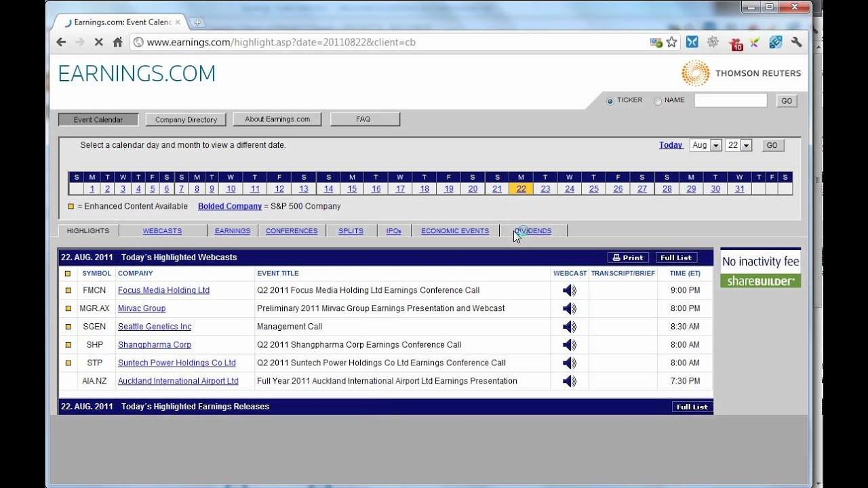Viewport: 868px width, 488px height.
Task: Open the FAQ page
Action: tap(363, 119)
